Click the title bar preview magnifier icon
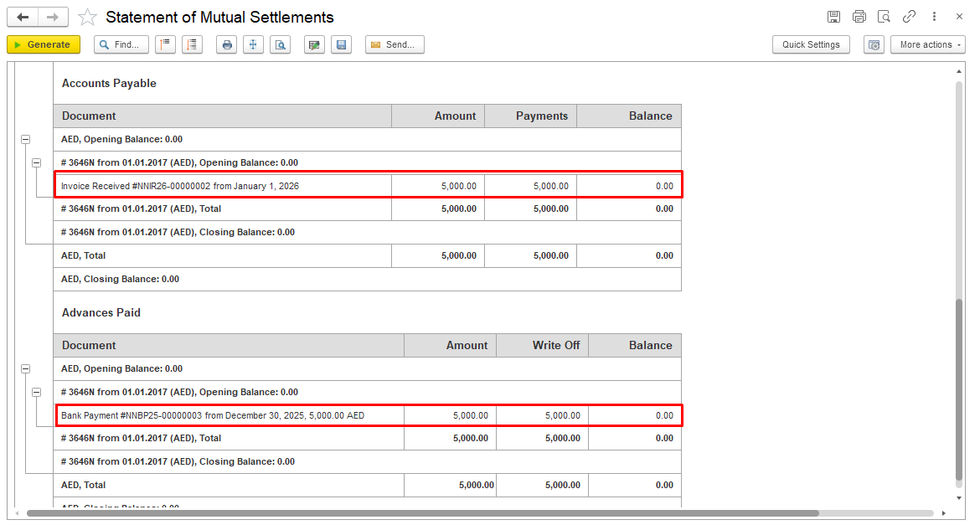 [884, 17]
